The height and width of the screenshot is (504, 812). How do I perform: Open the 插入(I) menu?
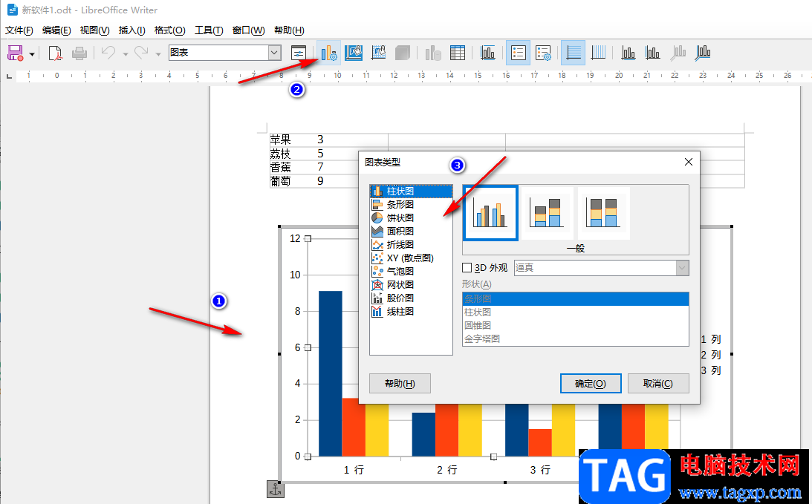(x=132, y=30)
